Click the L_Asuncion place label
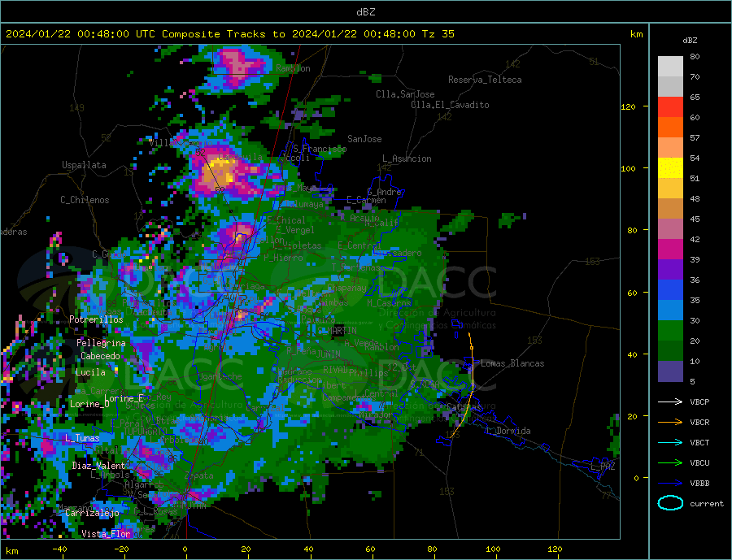Viewport: 732px width, 560px height. (407, 158)
